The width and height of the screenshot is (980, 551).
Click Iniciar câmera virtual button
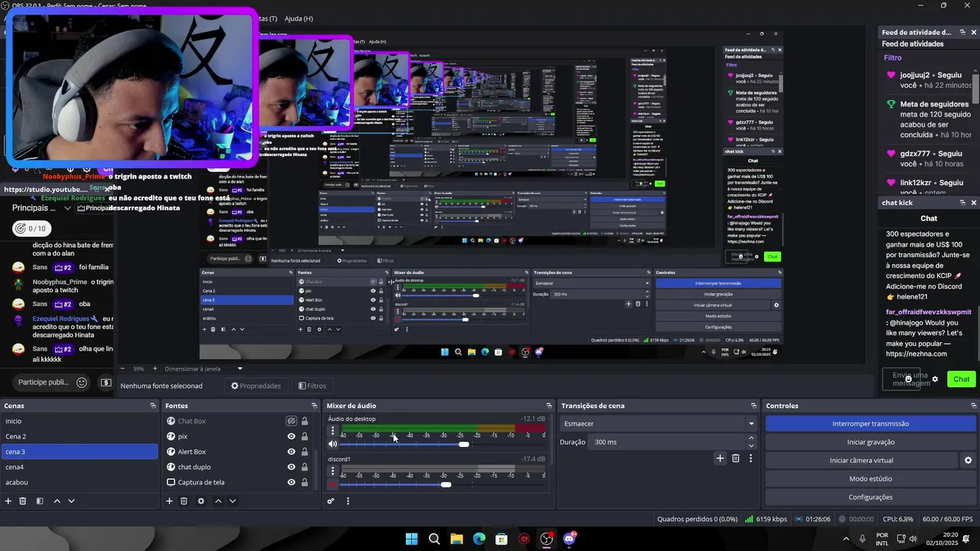click(x=861, y=461)
